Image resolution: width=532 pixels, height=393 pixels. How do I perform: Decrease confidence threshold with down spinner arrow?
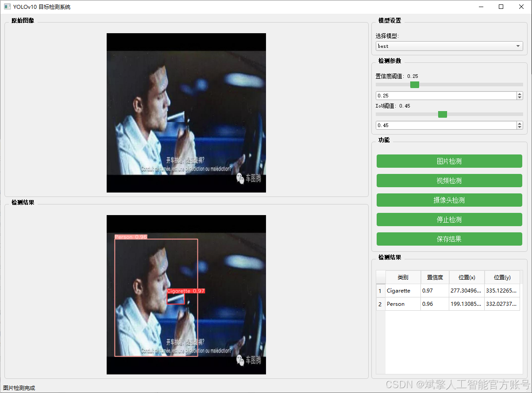click(x=520, y=98)
